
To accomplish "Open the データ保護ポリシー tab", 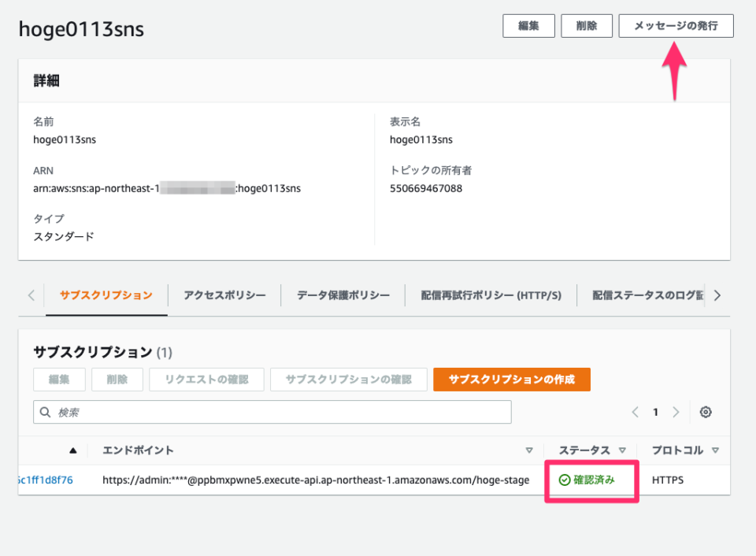I will click(343, 295).
